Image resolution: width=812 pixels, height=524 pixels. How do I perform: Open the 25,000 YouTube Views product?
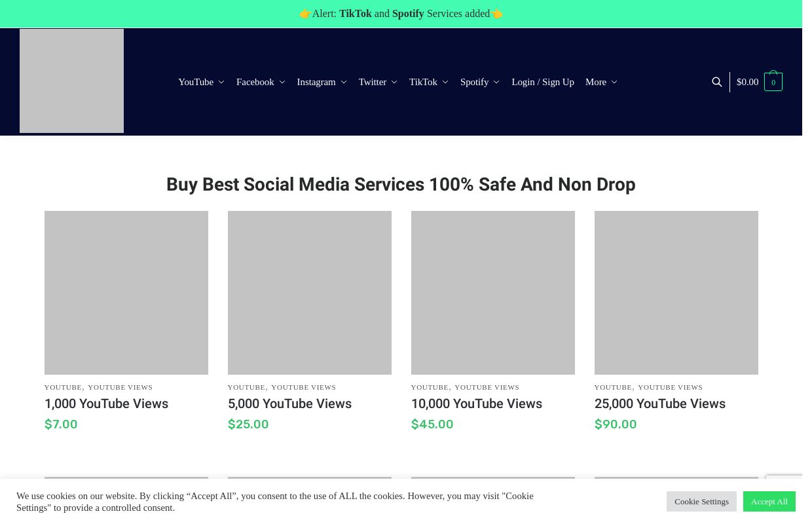659,403
